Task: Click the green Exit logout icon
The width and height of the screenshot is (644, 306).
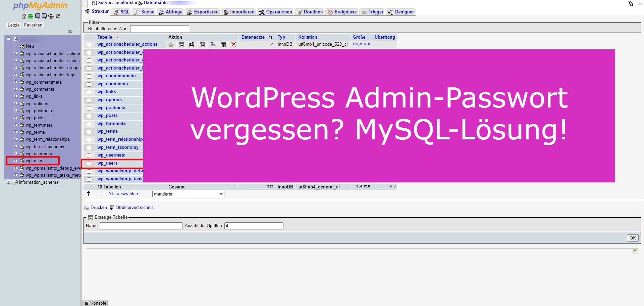Action: (31, 16)
